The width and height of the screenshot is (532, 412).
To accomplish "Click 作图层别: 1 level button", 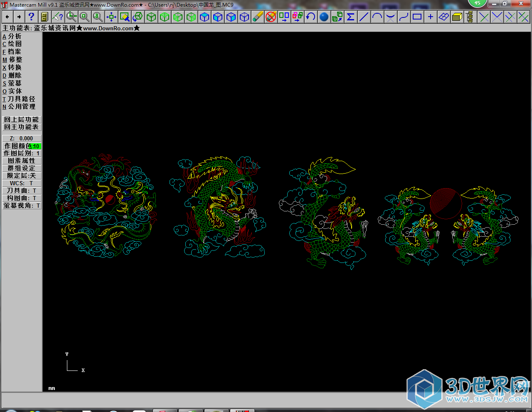I will pos(22,153).
